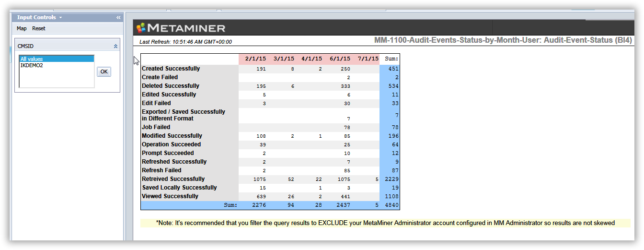The width and height of the screenshot is (644, 250).
Task: Click the CMSID section label
Action: coord(25,46)
